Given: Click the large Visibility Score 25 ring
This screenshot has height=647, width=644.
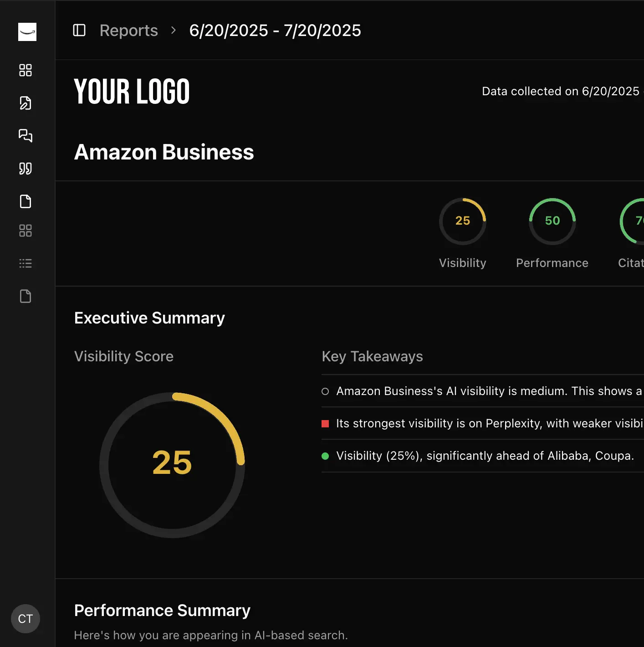Looking at the screenshot, I should (x=172, y=465).
